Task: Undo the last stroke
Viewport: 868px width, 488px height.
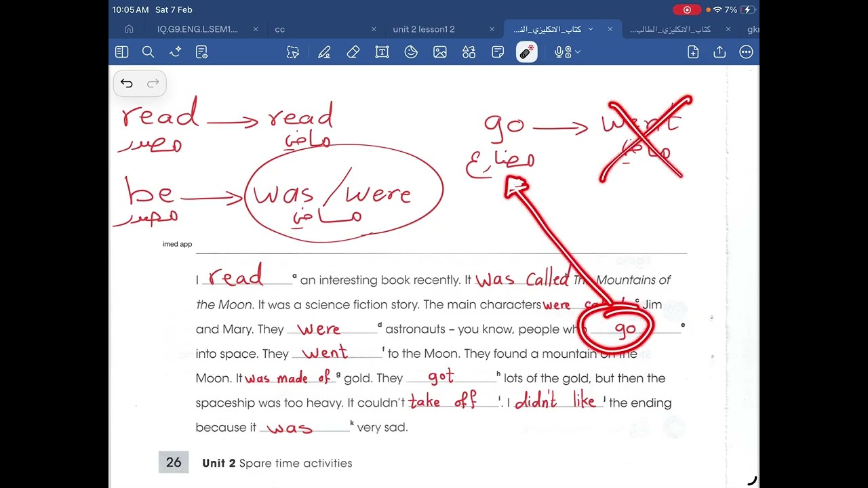Action: 127,83
